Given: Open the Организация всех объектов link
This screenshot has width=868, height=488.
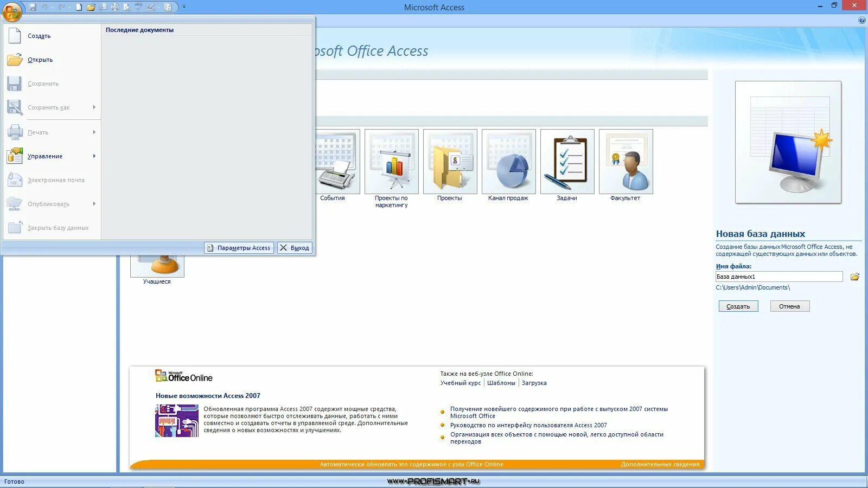Looking at the screenshot, I should pos(557,438).
